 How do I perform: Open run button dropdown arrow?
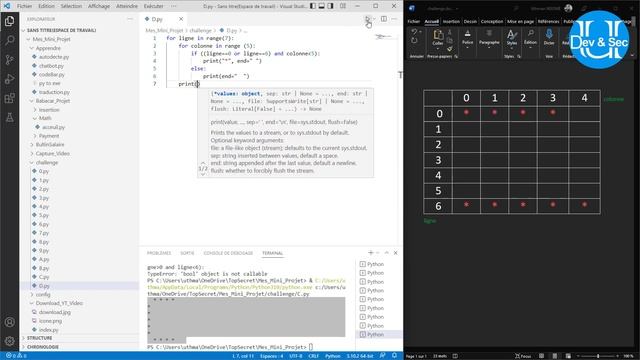tap(374, 19)
